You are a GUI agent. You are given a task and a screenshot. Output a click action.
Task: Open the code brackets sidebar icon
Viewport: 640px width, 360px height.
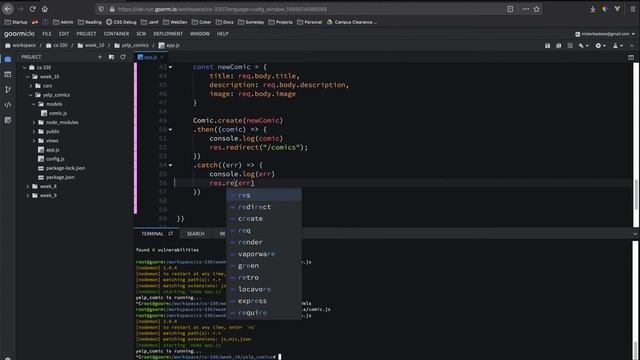pos(8,105)
